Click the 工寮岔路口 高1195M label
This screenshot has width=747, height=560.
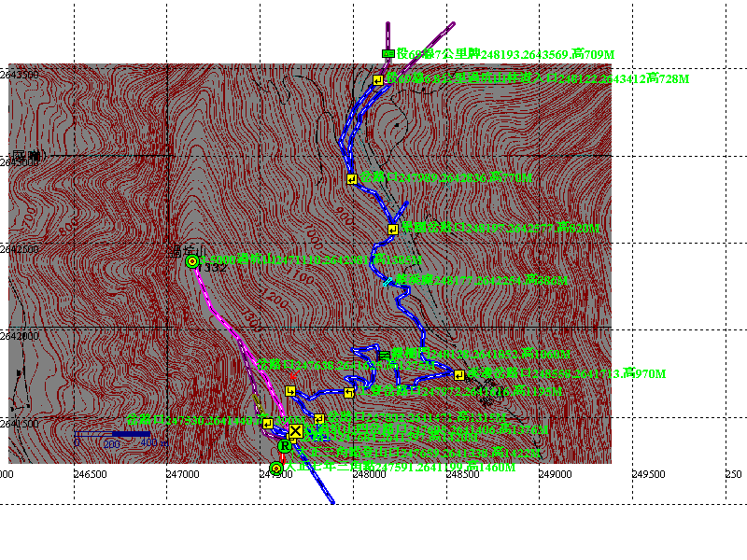coord(459,391)
